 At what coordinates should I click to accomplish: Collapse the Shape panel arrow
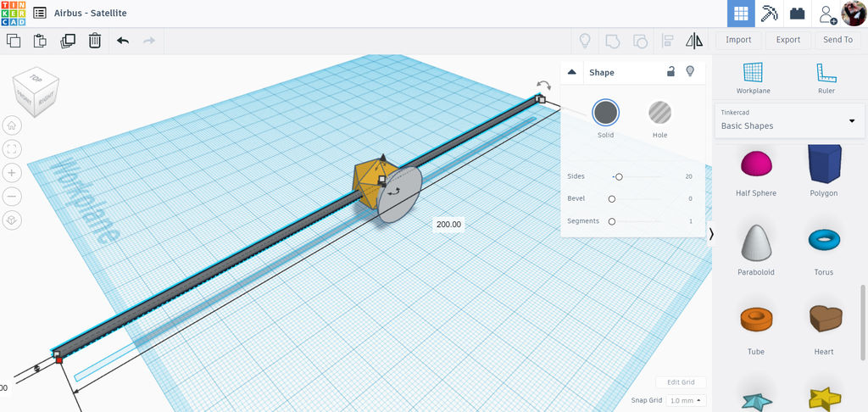(572, 73)
